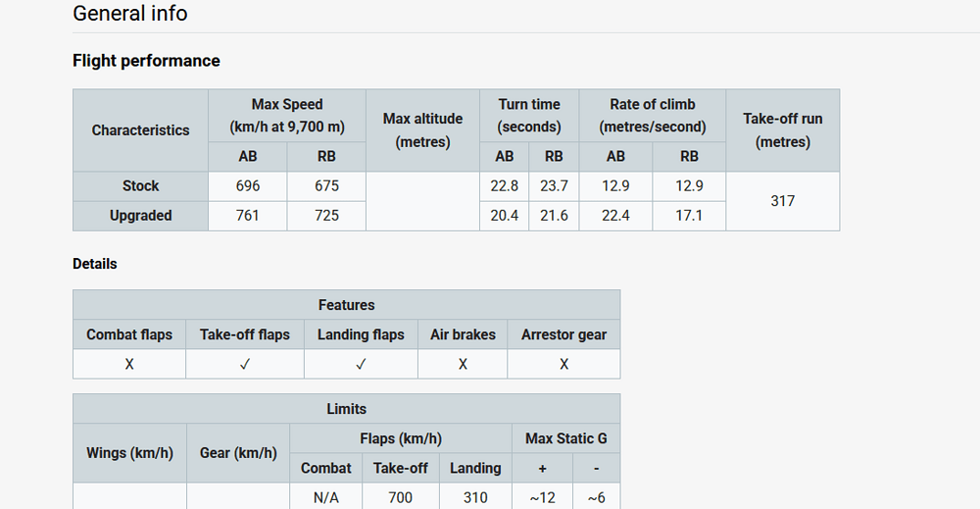Click the Max Speed column header
This screenshot has height=509, width=980.
pos(286,116)
